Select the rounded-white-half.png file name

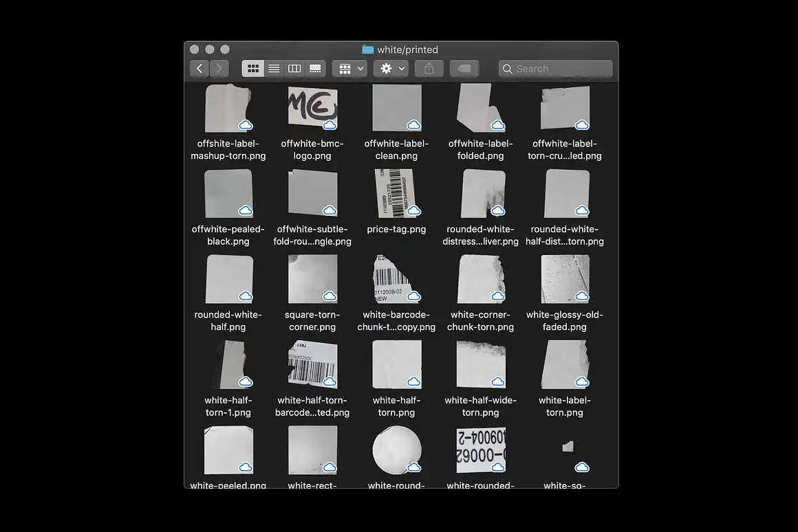click(228, 320)
